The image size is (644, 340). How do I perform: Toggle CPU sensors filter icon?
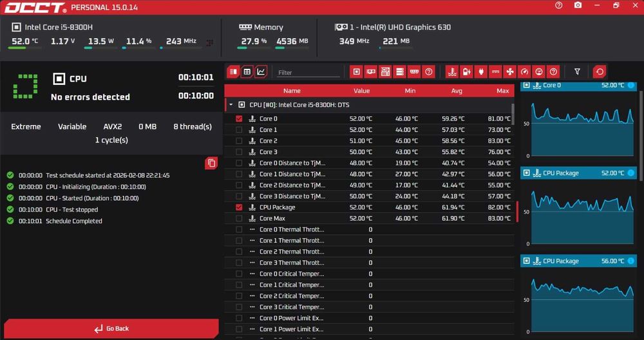pos(357,72)
